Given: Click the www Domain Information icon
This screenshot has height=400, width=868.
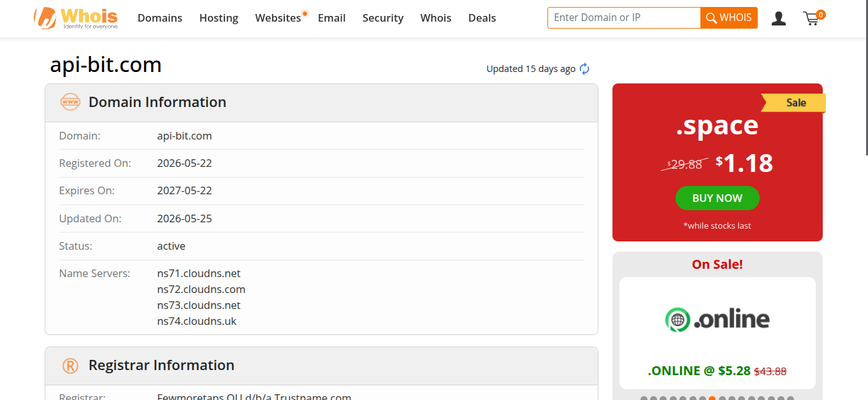Looking at the screenshot, I should [x=70, y=102].
